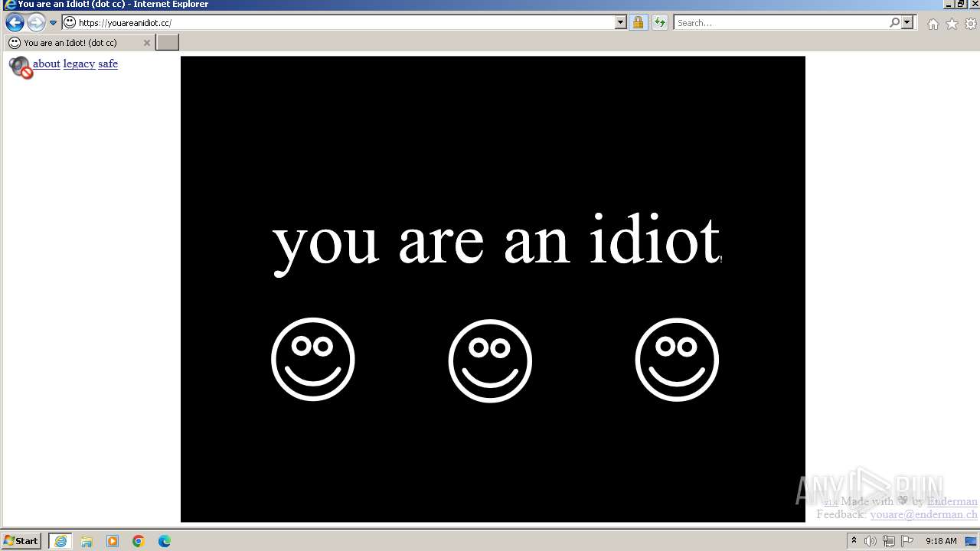Go back with the browser Back arrow
The width and height of the screenshot is (980, 551).
pyautogui.click(x=15, y=23)
